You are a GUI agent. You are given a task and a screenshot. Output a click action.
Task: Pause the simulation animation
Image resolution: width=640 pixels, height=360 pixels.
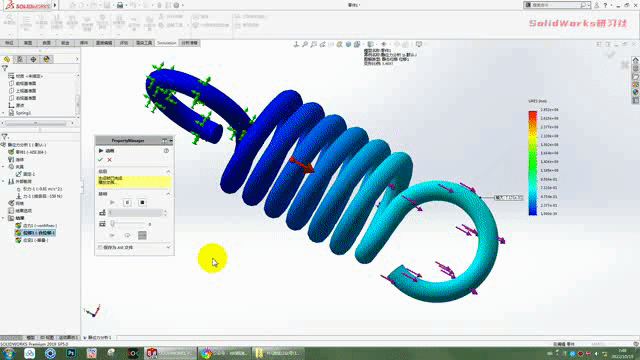coord(127,202)
